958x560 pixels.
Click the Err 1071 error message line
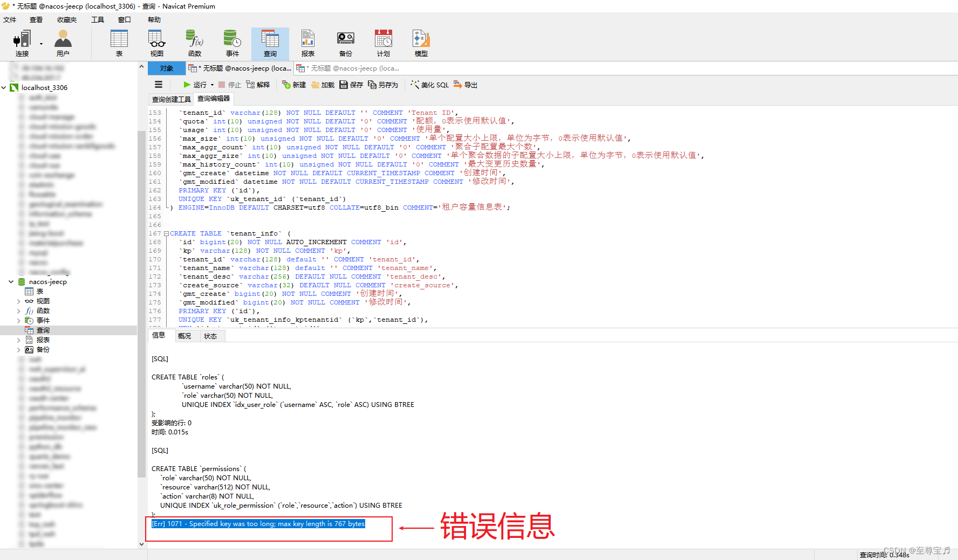tap(258, 523)
